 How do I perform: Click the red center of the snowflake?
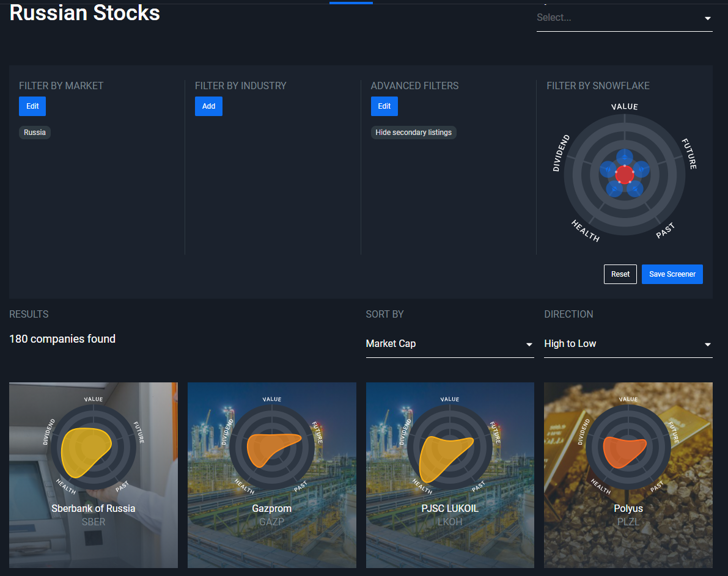click(625, 175)
